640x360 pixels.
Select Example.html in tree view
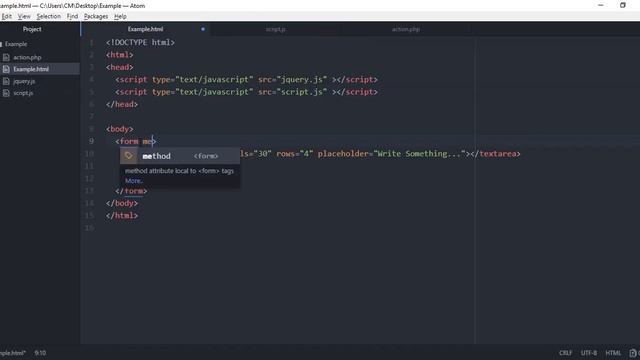(31, 69)
